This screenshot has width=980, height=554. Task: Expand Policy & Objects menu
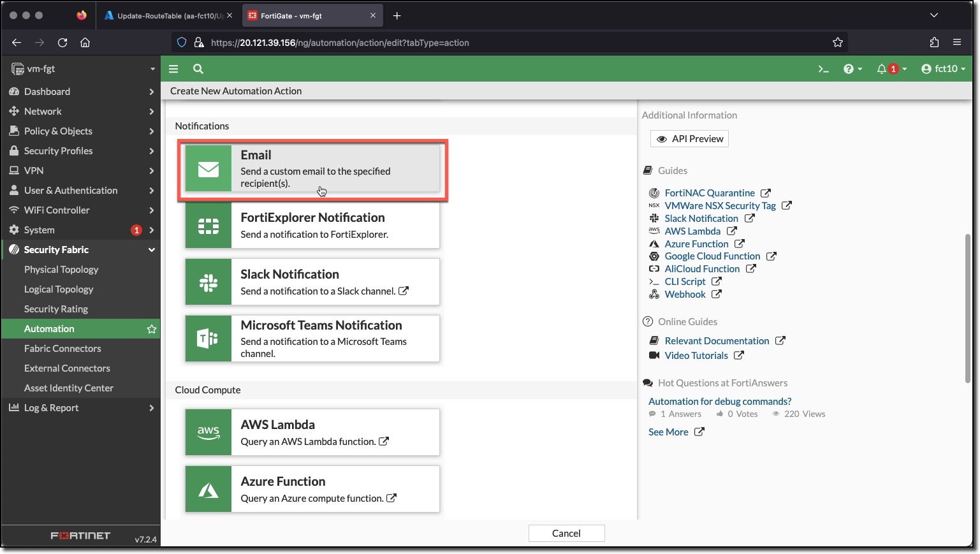click(x=81, y=131)
